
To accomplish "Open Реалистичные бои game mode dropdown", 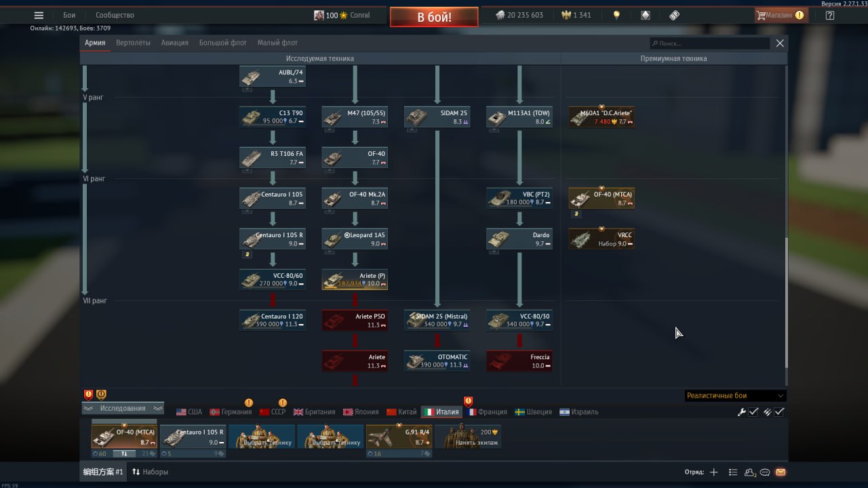I will click(x=735, y=396).
